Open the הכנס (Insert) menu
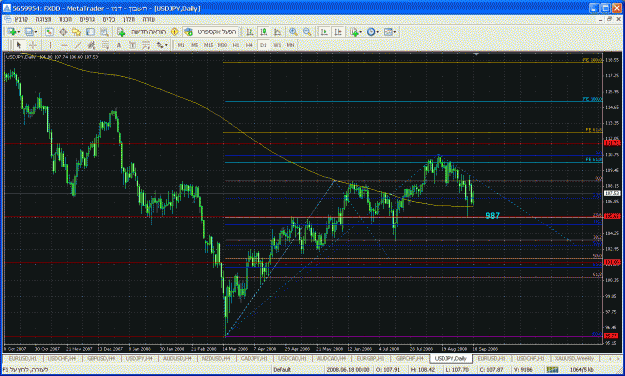This screenshot has height=376, width=625. coord(65,19)
